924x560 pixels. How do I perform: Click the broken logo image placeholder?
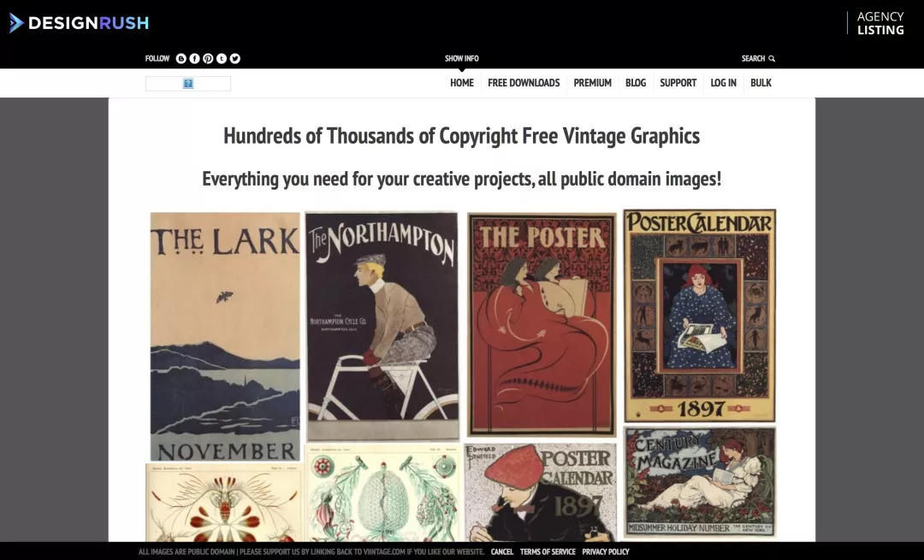point(188,84)
